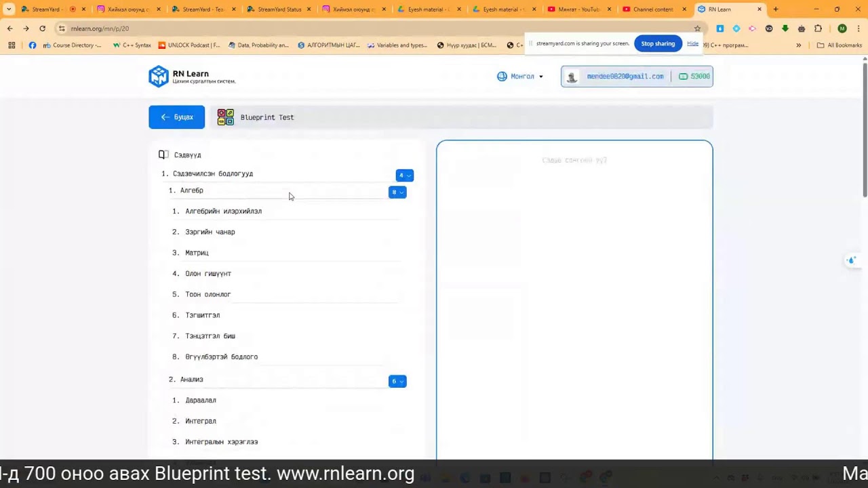Switch to the Мэнгат YouTube tab
Image resolution: width=868 pixels, height=488 pixels.
point(578,9)
